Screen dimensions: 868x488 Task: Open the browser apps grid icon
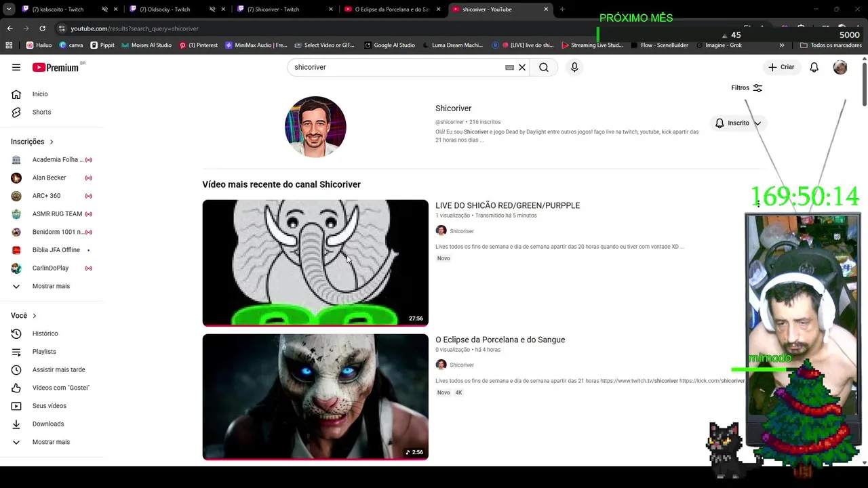click(x=9, y=45)
